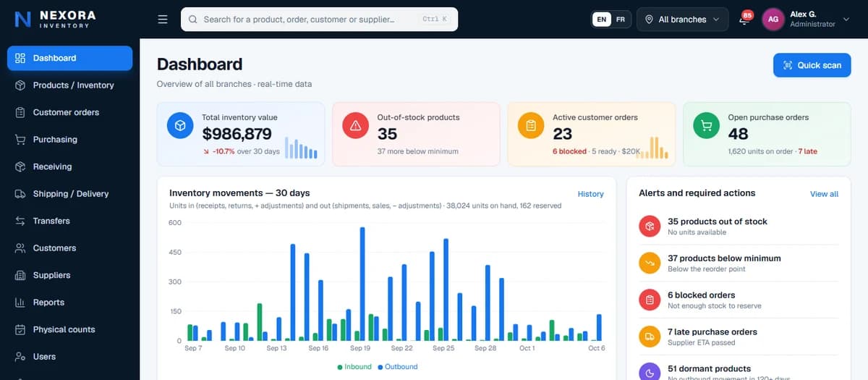Open Dashboard in the sidebar

click(69, 58)
